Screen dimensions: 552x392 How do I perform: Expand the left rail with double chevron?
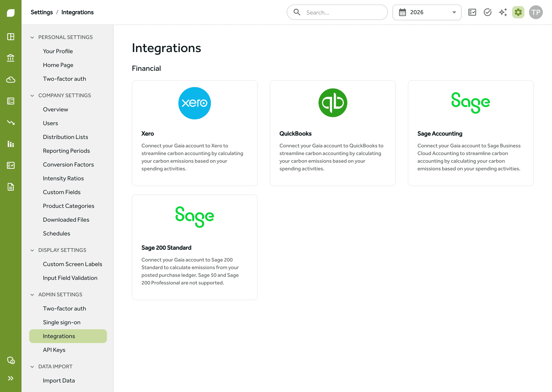click(11, 378)
